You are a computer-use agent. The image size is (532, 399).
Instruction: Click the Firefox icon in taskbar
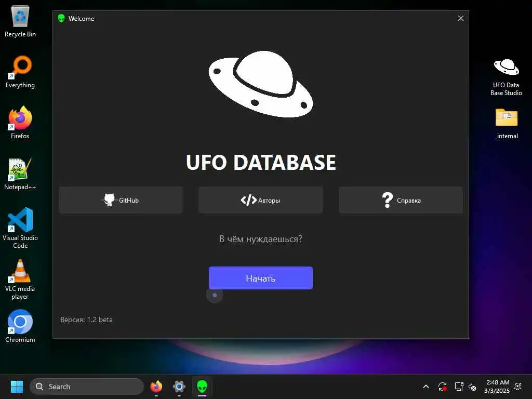tap(156, 387)
